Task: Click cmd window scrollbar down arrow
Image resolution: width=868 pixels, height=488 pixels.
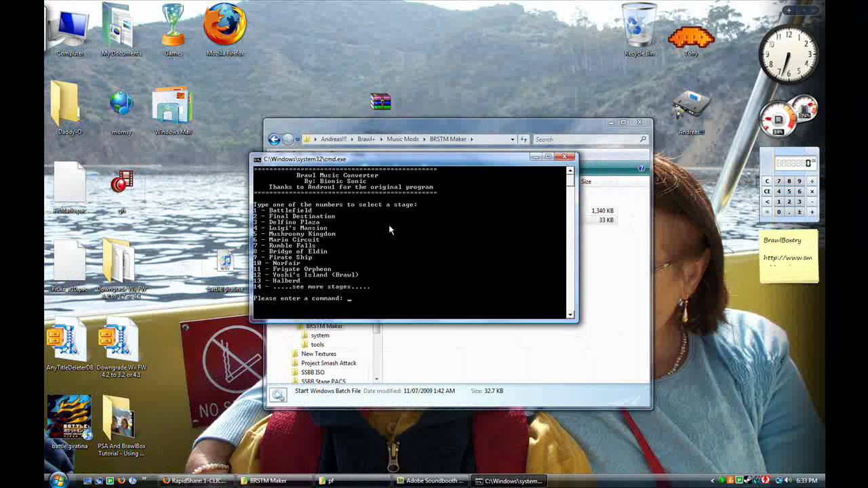Action: coord(570,314)
